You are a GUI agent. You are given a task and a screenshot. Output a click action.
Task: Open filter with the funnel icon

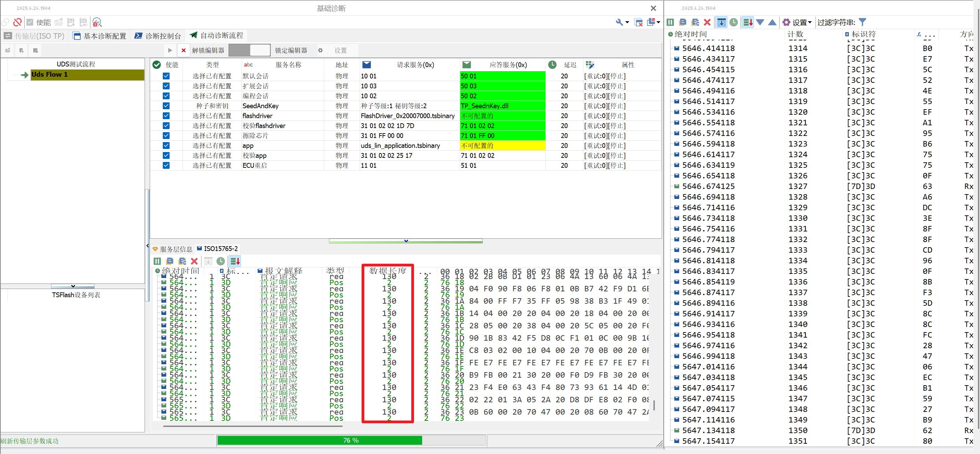click(863, 22)
